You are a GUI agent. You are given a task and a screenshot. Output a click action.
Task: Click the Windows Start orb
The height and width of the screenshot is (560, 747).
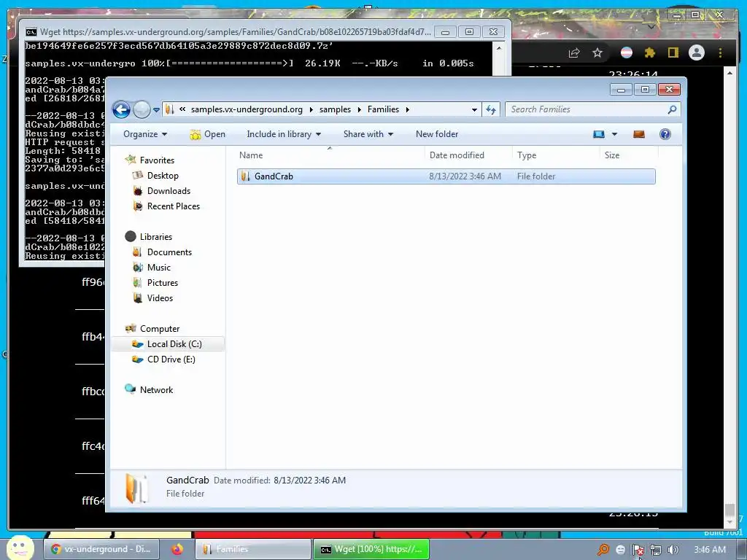coord(20,548)
